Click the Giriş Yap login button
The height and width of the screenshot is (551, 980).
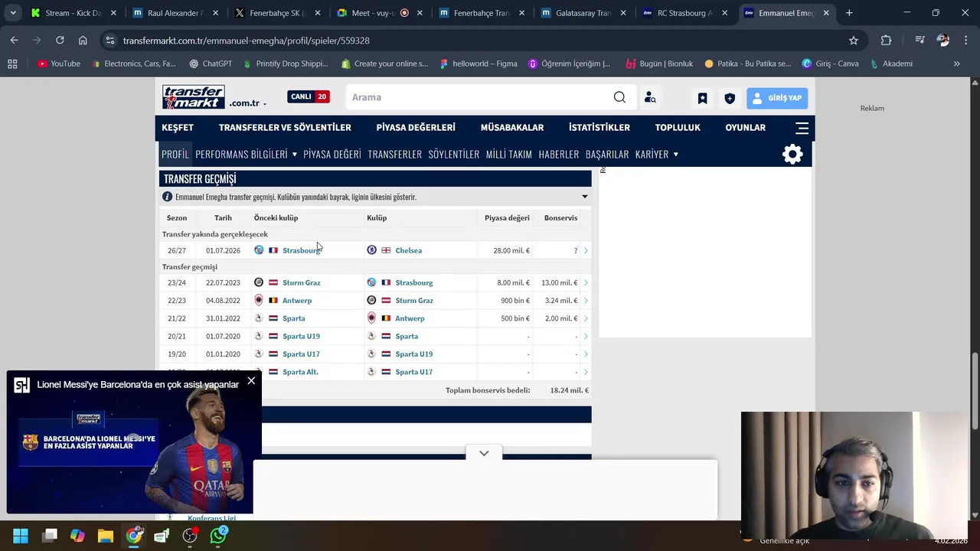(x=777, y=98)
